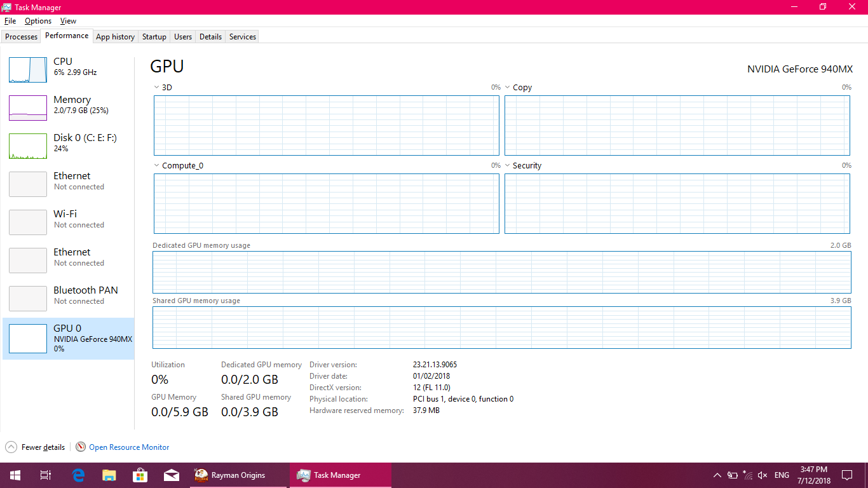Screen dimensions: 868x488
Task: Click the 37.9 MB hardware reserved value
Action: coord(426,410)
